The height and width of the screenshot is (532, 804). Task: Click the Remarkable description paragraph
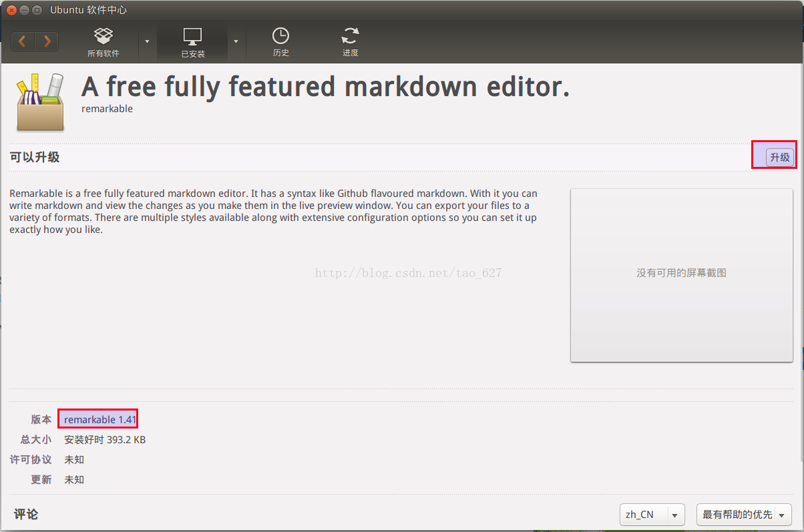tap(274, 212)
